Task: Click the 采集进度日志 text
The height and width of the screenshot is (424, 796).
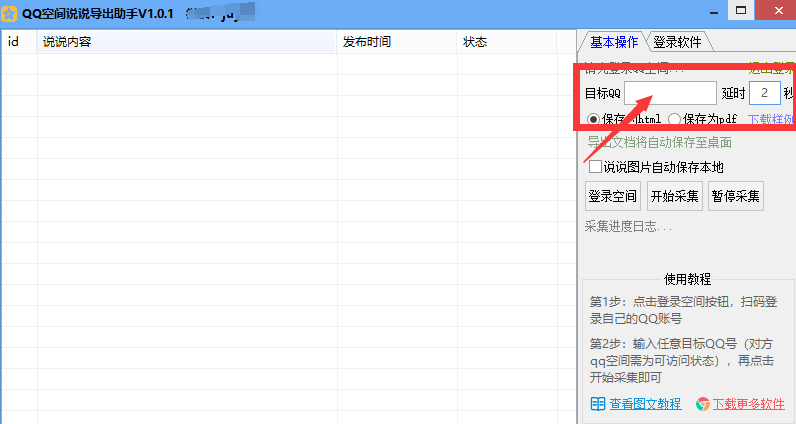Action: point(628,226)
